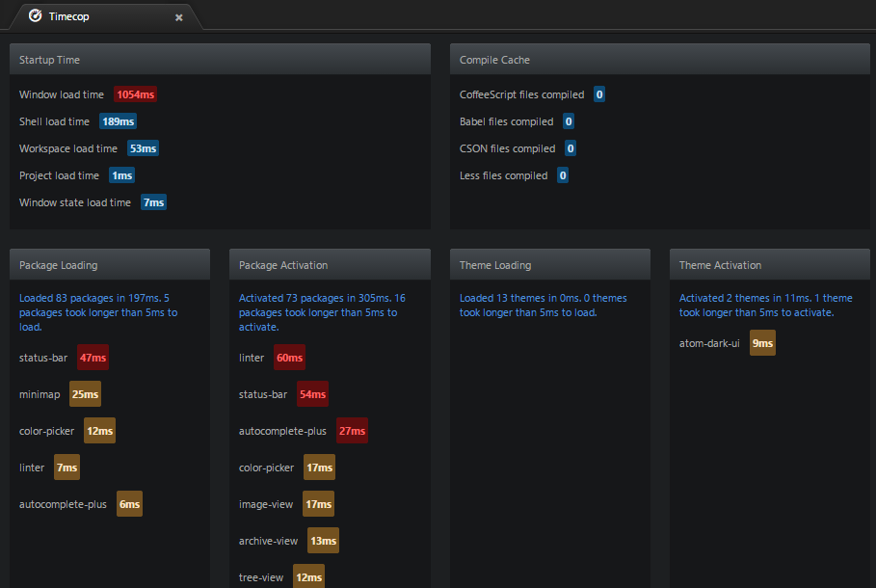The height and width of the screenshot is (588, 876).
Task: Click the Project load time label
Action: pos(59,175)
